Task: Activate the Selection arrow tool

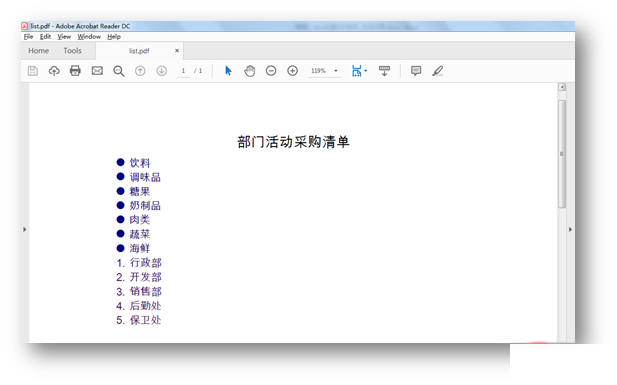Action: coord(228,71)
